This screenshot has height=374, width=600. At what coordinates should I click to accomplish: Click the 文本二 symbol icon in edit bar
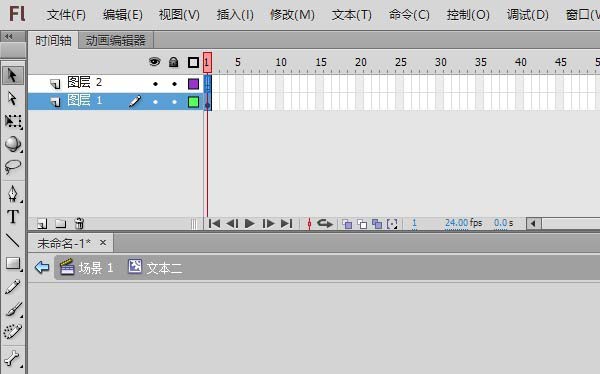coord(135,266)
